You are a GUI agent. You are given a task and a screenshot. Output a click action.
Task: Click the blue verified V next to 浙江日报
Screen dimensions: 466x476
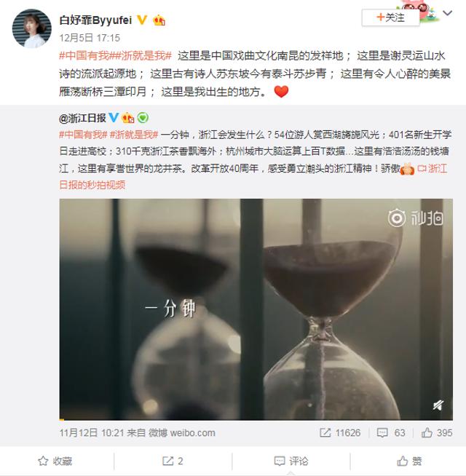pyautogui.click(x=114, y=117)
